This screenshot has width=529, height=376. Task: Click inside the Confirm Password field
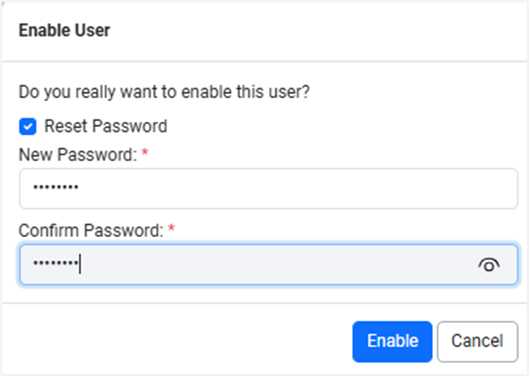[x=269, y=265]
